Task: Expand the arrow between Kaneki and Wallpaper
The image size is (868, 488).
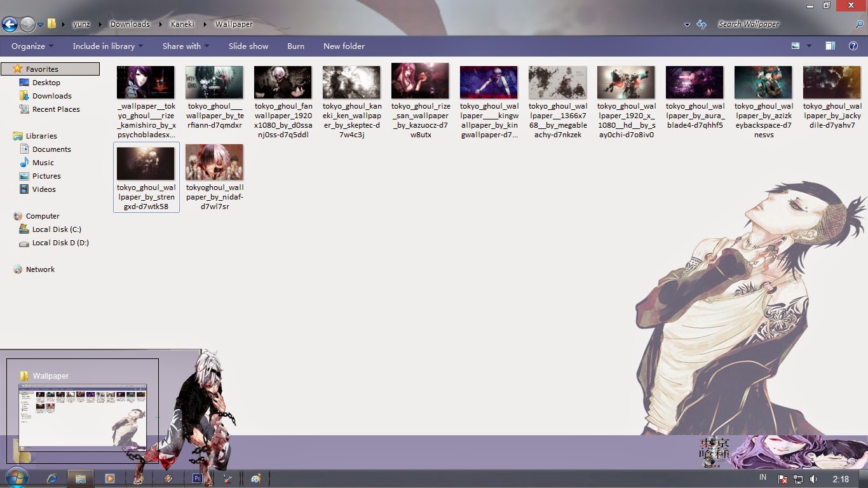Action: click(x=205, y=24)
